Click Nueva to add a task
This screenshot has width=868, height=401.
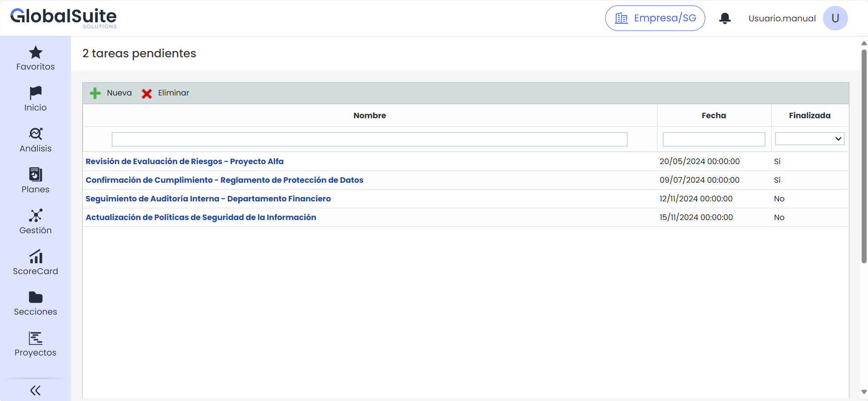pos(111,93)
